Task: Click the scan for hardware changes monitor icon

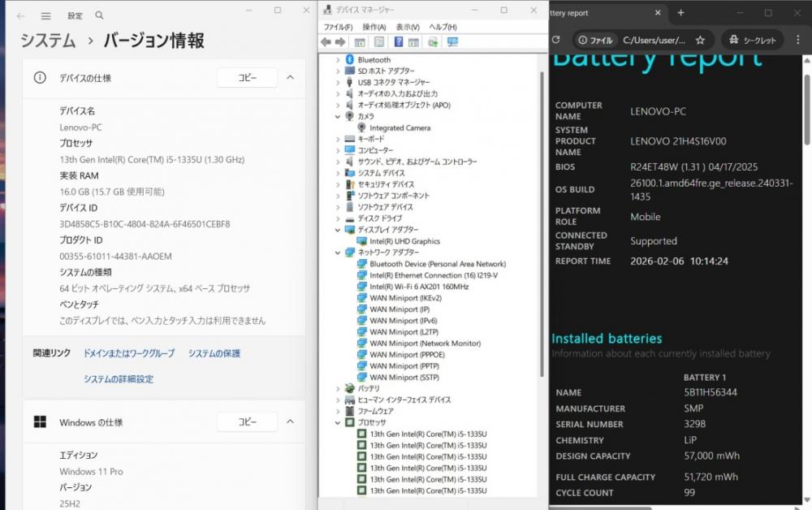Action: coord(452,42)
